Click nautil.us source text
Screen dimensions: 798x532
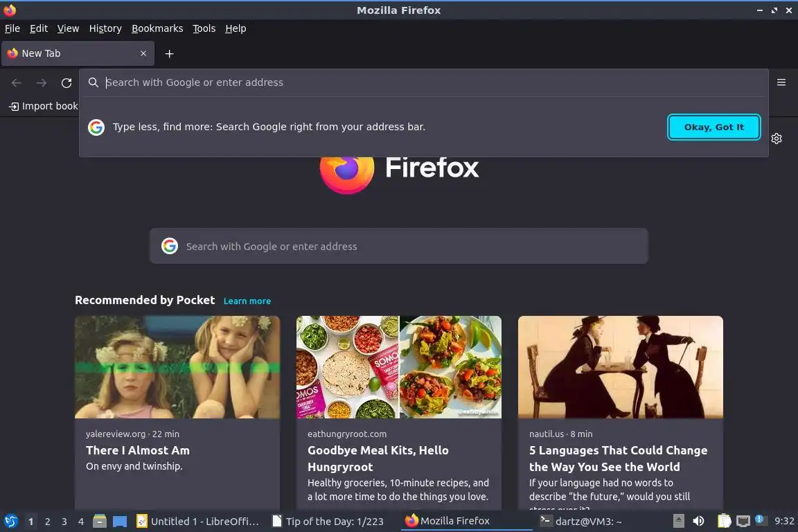click(x=547, y=434)
